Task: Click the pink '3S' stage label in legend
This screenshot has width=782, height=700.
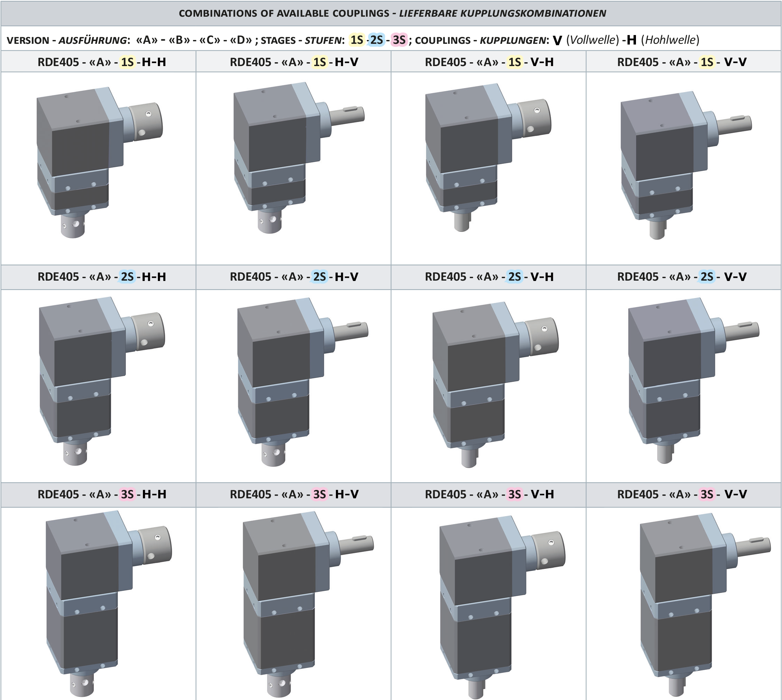Action: click(399, 40)
